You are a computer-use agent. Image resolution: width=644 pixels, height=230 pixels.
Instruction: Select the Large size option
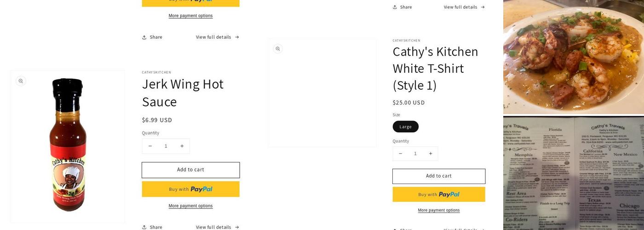click(406, 126)
